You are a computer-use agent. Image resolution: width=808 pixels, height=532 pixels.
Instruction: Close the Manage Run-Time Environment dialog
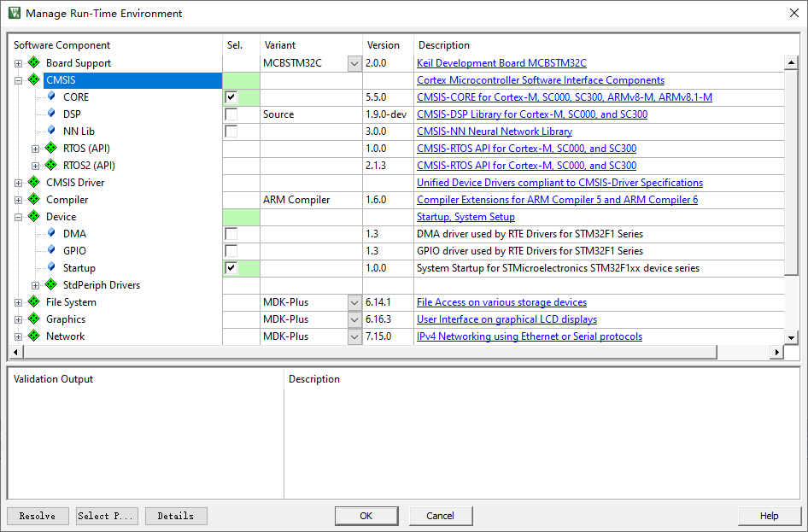[794, 14]
